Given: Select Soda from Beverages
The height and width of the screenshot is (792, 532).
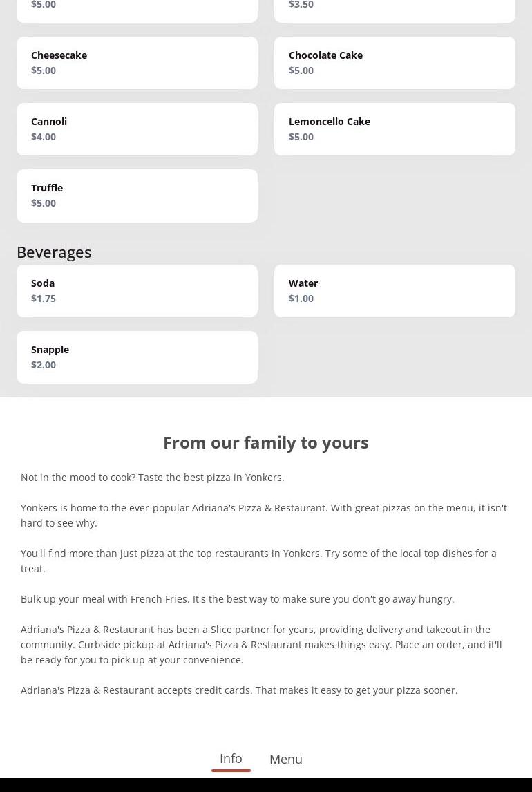Looking at the screenshot, I should click(137, 291).
